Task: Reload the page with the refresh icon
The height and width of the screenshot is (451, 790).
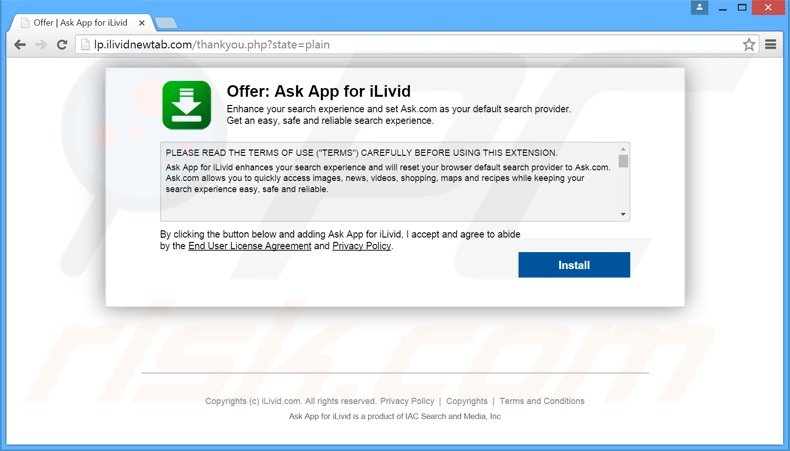Action: (x=62, y=45)
